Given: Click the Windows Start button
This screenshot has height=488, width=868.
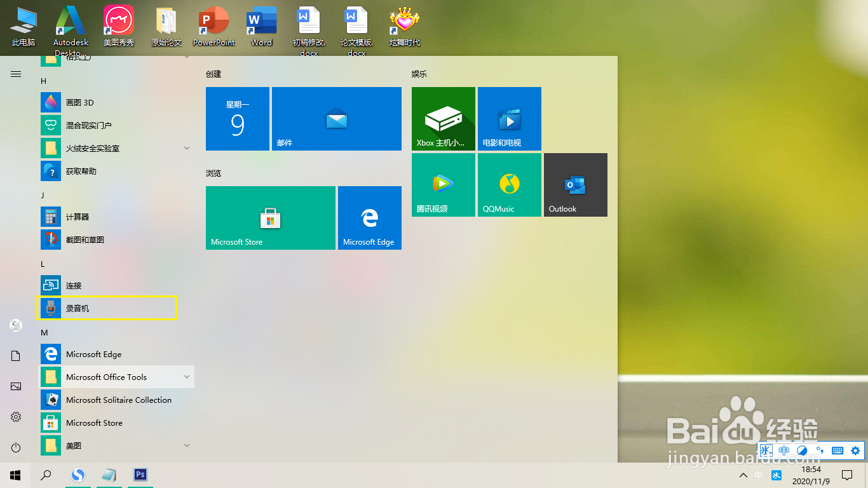Looking at the screenshot, I should point(15,475).
